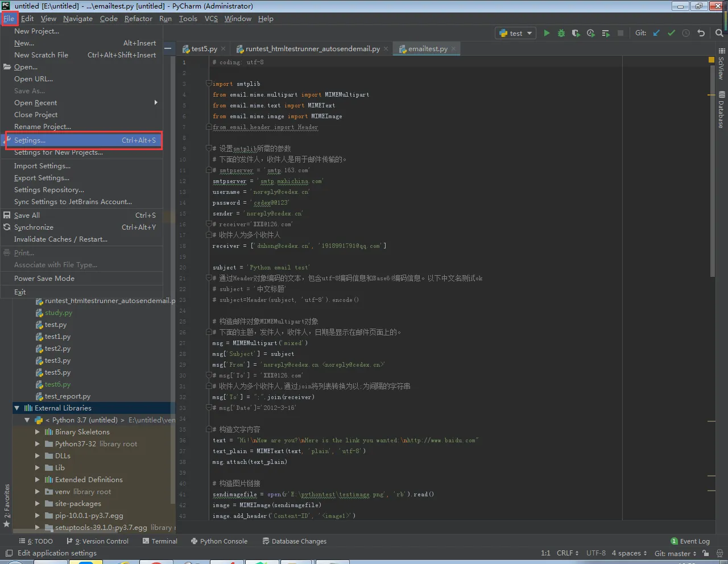
Task: Open the Git: master branch dropdown
Action: point(675,553)
